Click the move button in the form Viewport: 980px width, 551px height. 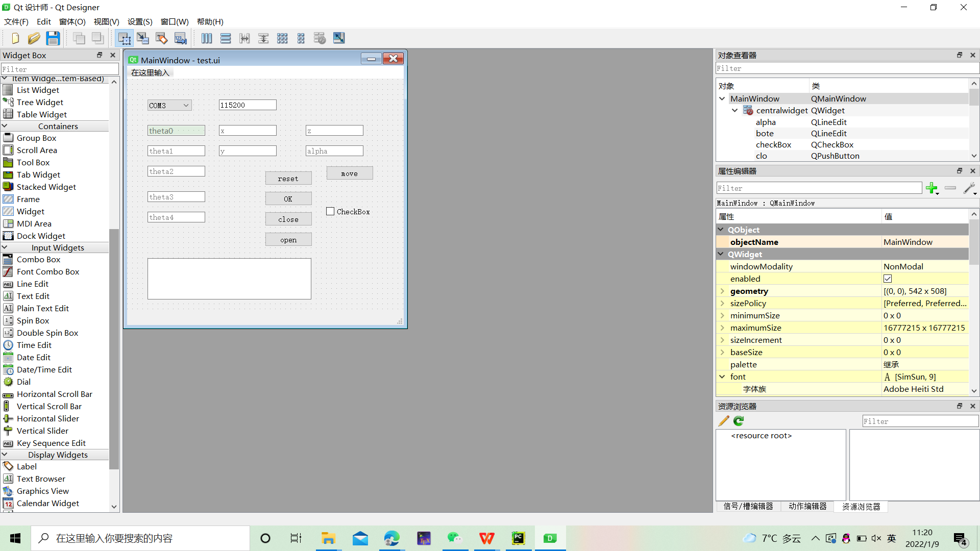point(350,173)
